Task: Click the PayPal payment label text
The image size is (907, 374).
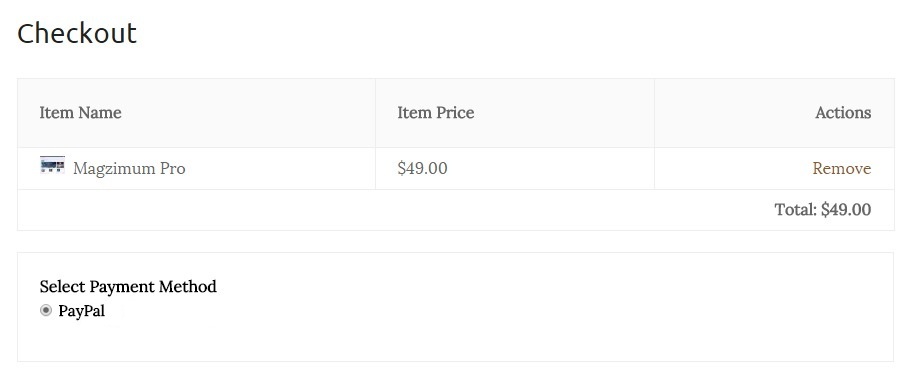Action: pos(82,311)
